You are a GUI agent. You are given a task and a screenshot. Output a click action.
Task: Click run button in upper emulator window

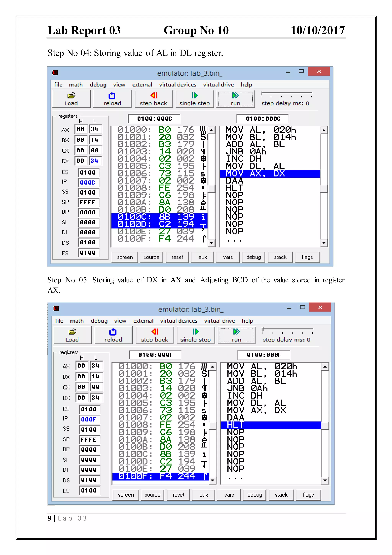(x=236, y=99)
